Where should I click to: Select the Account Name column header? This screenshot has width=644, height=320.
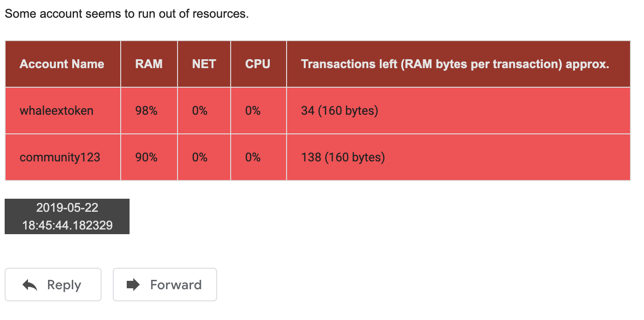tap(62, 64)
